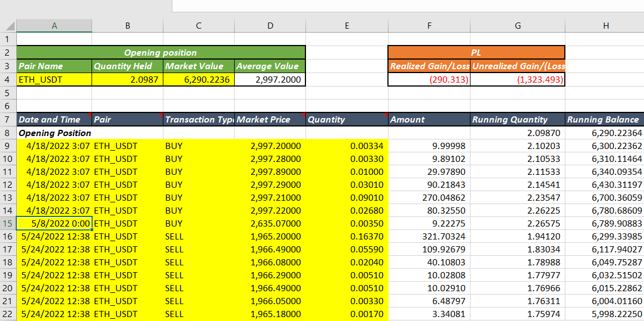Select the Amount header cell

point(429,120)
